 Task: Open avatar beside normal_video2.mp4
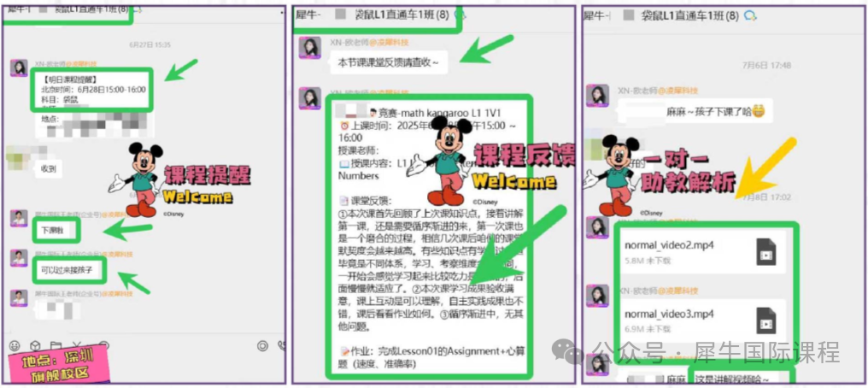point(597,227)
